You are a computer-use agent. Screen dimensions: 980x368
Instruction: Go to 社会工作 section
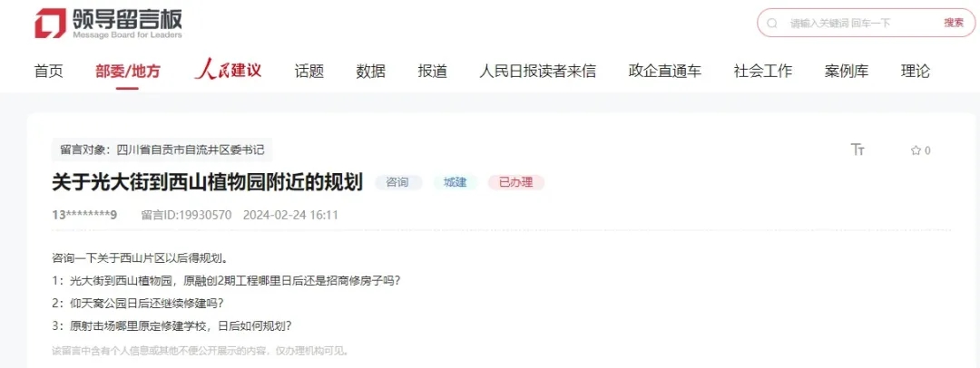763,72
